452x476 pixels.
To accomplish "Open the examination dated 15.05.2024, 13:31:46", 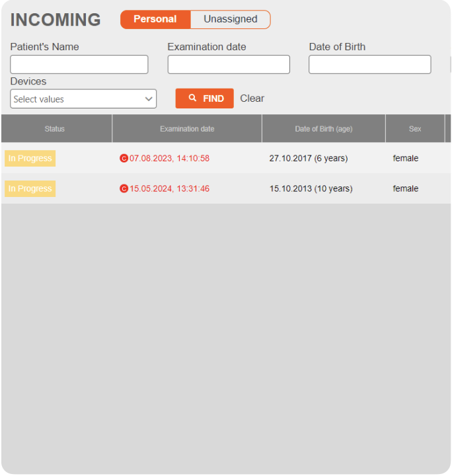I will pyautogui.click(x=169, y=189).
